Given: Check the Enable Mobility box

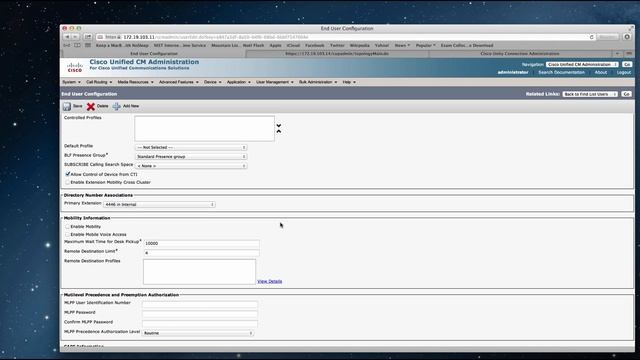Looking at the screenshot, I should coord(68,226).
